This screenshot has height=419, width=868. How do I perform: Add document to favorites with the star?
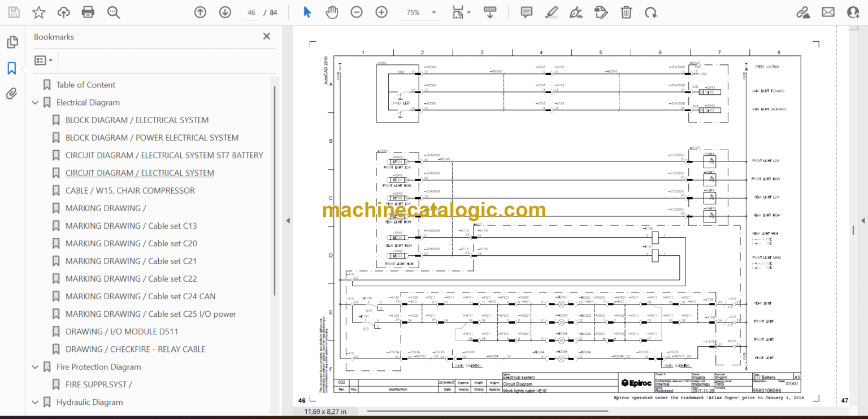(x=38, y=12)
